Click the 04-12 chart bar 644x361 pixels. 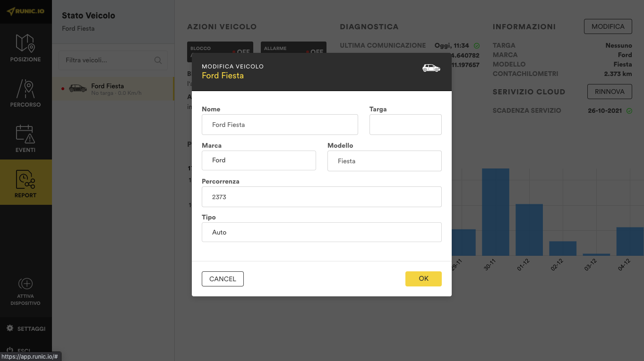point(630,242)
